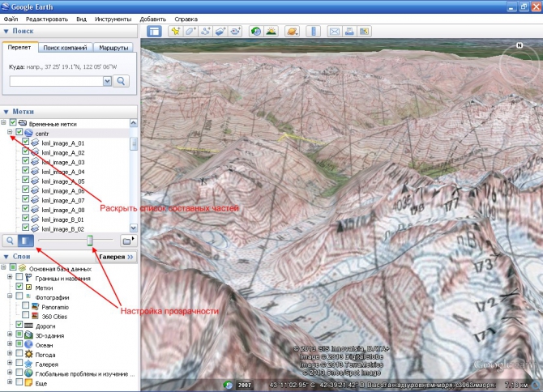Add a polygon from the toolbar
Image resolution: width=543 pixels, height=392 pixels.
tap(190, 32)
